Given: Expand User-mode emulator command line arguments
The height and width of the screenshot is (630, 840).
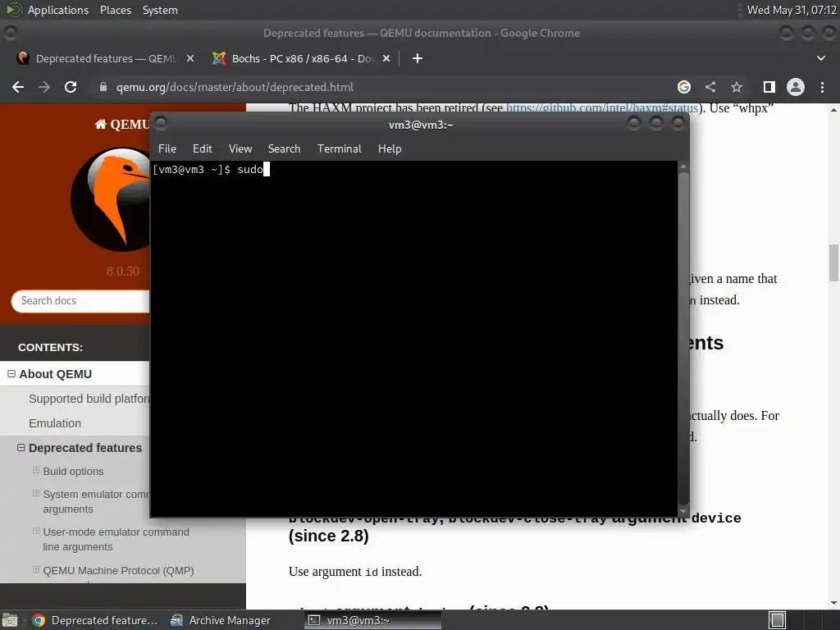Looking at the screenshot, I should [36, 532].
